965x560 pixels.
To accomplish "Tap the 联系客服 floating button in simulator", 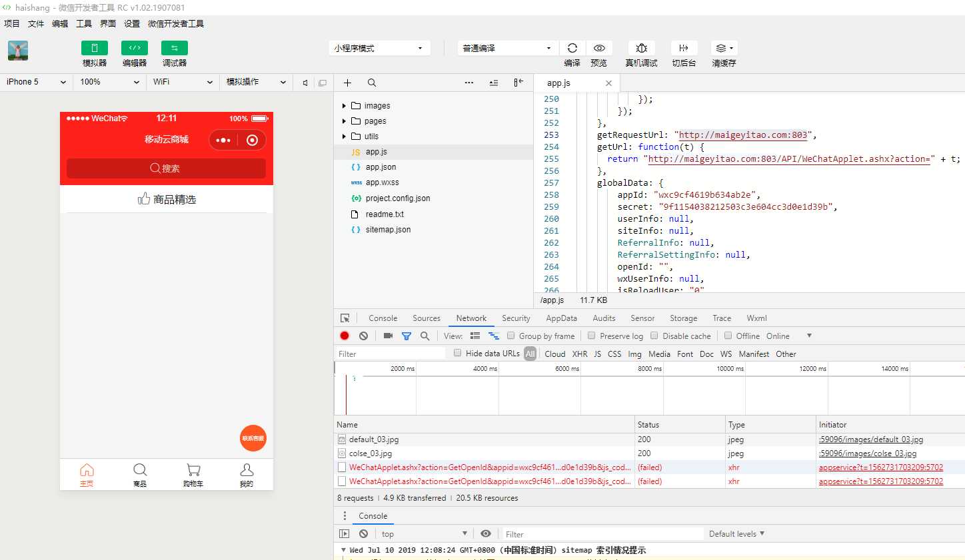I will (253, 438).
